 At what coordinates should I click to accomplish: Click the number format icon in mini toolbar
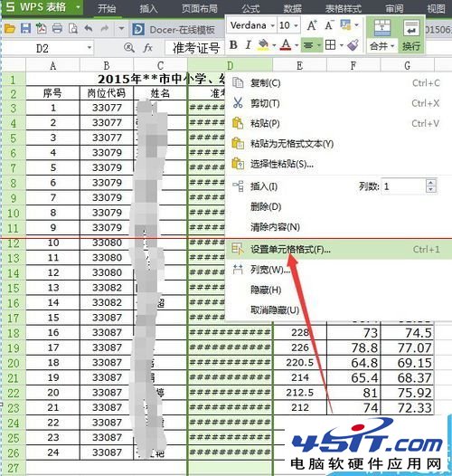click(x=345, y=25)
